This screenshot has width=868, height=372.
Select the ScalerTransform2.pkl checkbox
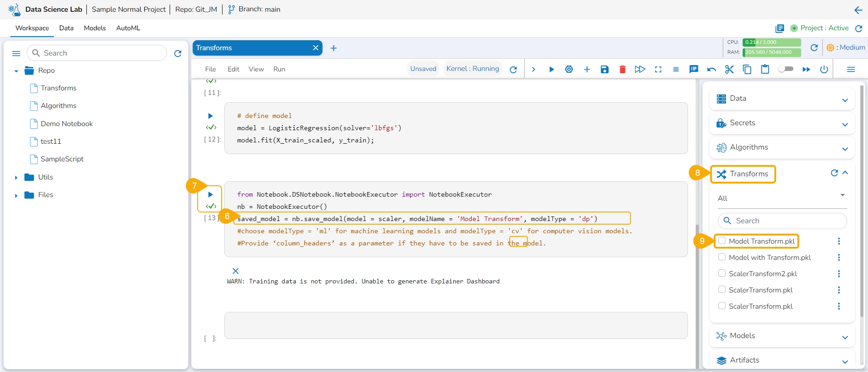point(722,273)
